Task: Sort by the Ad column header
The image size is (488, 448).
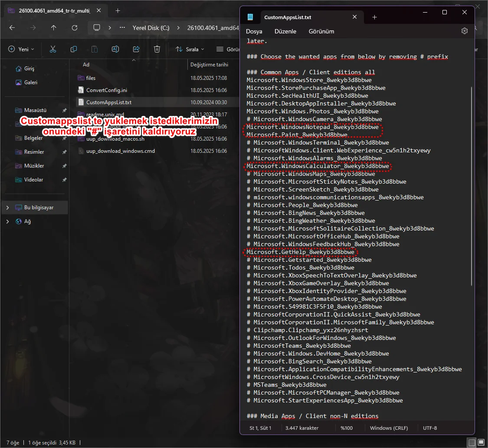Action: point(86,65)
